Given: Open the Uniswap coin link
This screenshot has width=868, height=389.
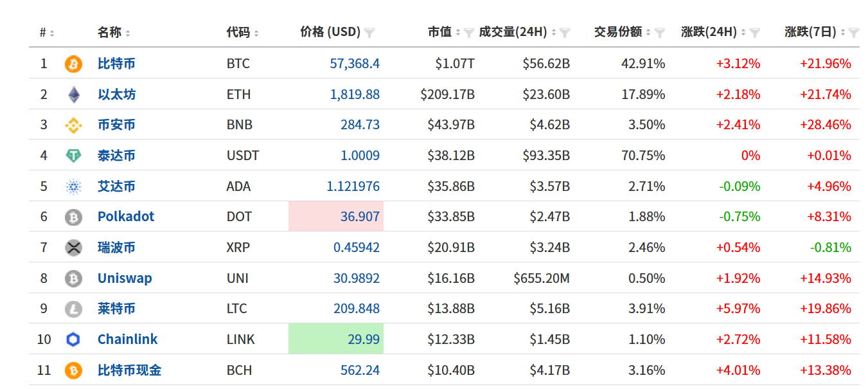Looking at the screenshot, I should click(125, 278).
